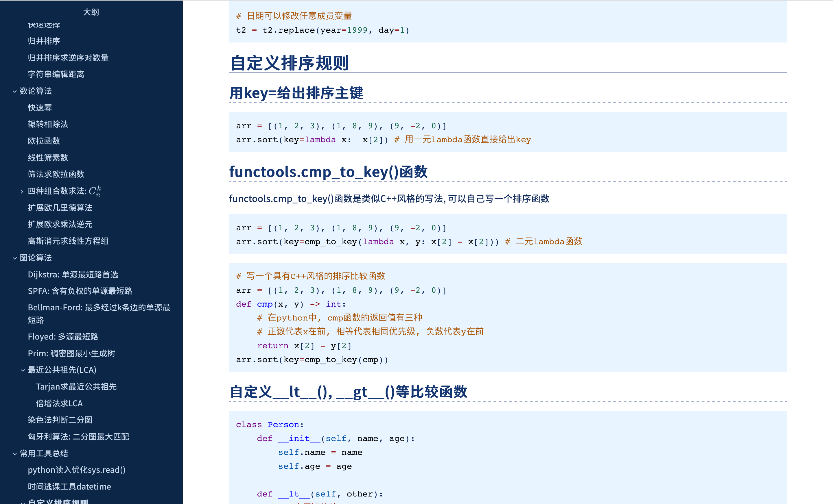
Task: Select 常用工具总结 in outline
Action: (x=44, y=453)
